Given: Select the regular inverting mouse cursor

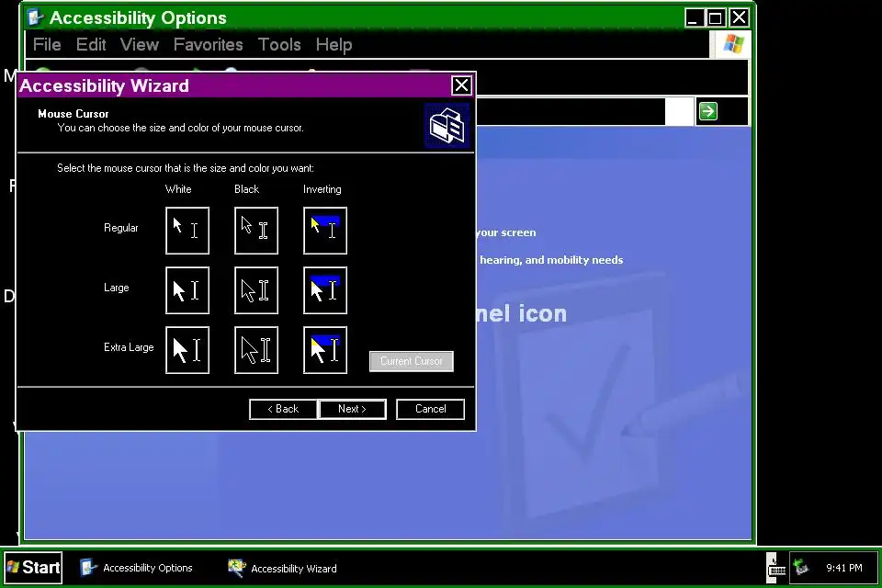Looking at the screenshot, I should coord(325,230).
